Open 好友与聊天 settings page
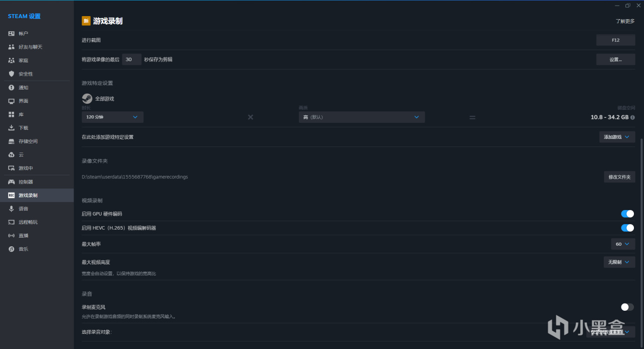Viewport: 644px width, 349px height. pos(37,47)
